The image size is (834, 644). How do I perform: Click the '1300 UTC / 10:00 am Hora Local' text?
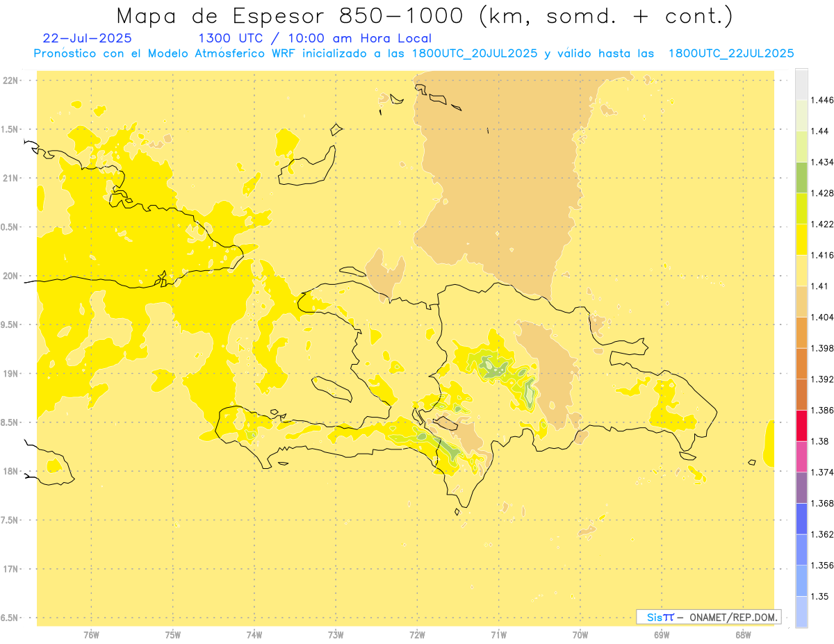pyautogui.click(x=315, y=38)
